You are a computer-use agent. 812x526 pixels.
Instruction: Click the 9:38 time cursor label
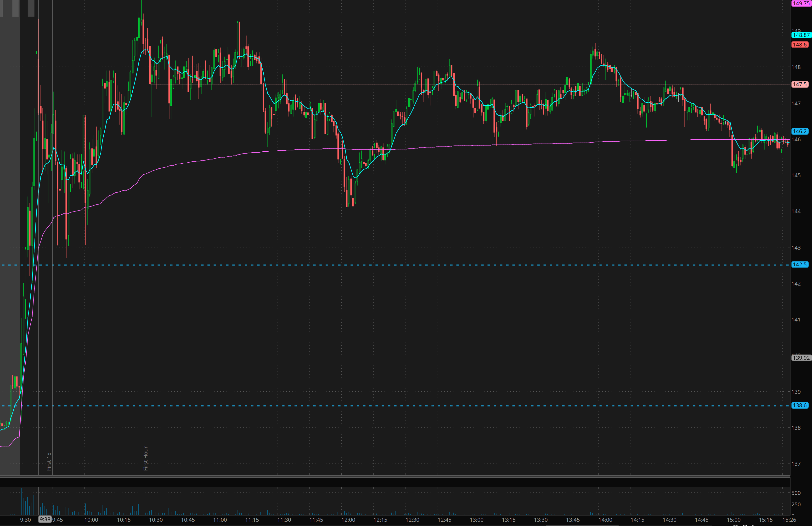coord(45,520)
